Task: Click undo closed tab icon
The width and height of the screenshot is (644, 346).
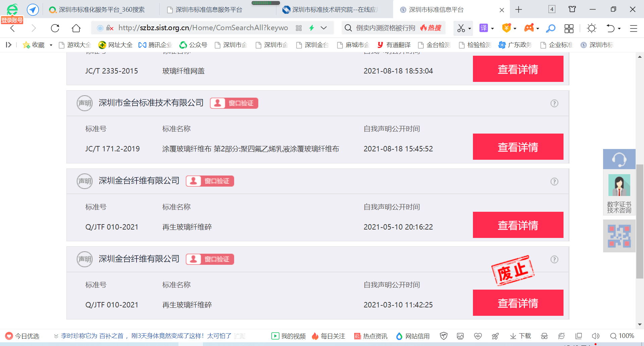Action: pyautogui.click(x=610, y=28)
